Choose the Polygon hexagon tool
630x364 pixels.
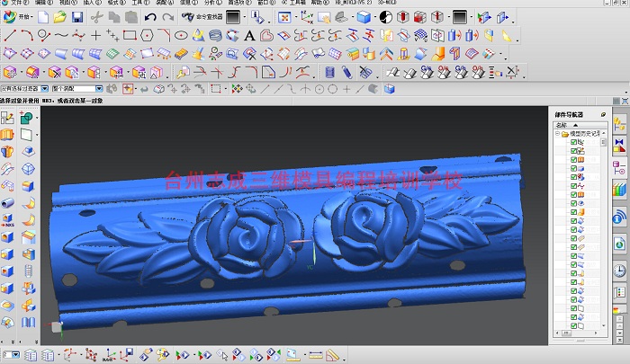(147, 36)
